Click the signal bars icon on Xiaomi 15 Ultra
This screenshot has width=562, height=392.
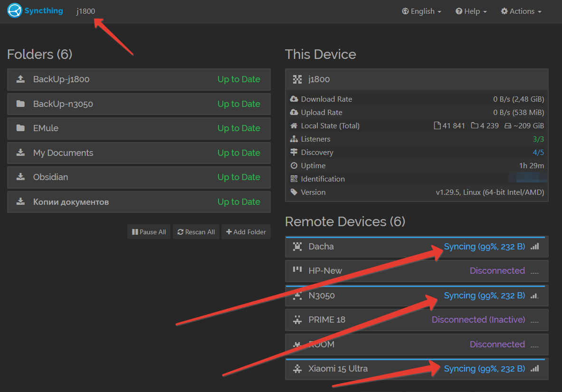[x=535, y=368]
